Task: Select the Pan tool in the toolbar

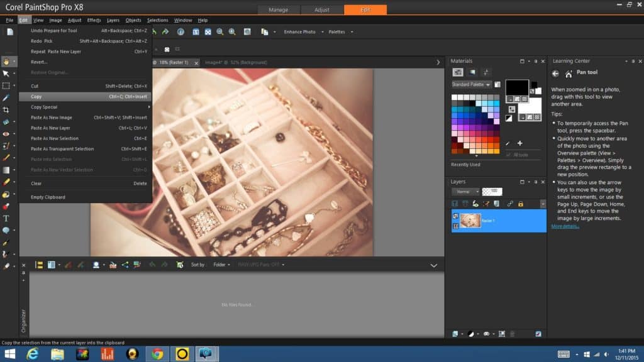Action: coord(6,62)
